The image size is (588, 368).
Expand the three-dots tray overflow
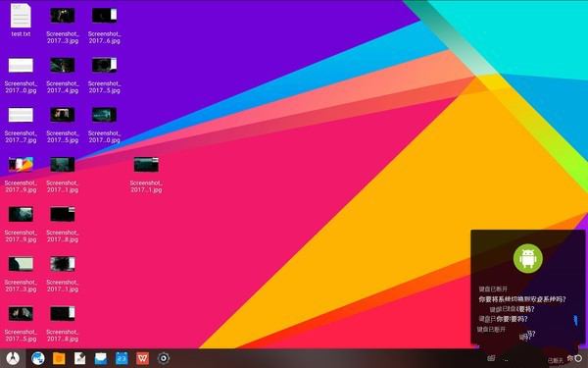pyautogui.click(x=506, y=360)
